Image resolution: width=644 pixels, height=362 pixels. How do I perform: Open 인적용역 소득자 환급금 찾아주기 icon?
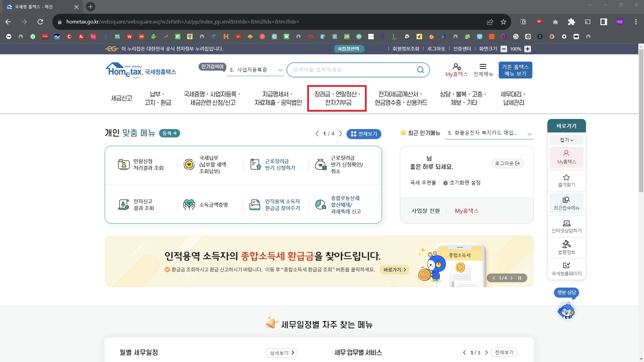click(x=255, y=204)
